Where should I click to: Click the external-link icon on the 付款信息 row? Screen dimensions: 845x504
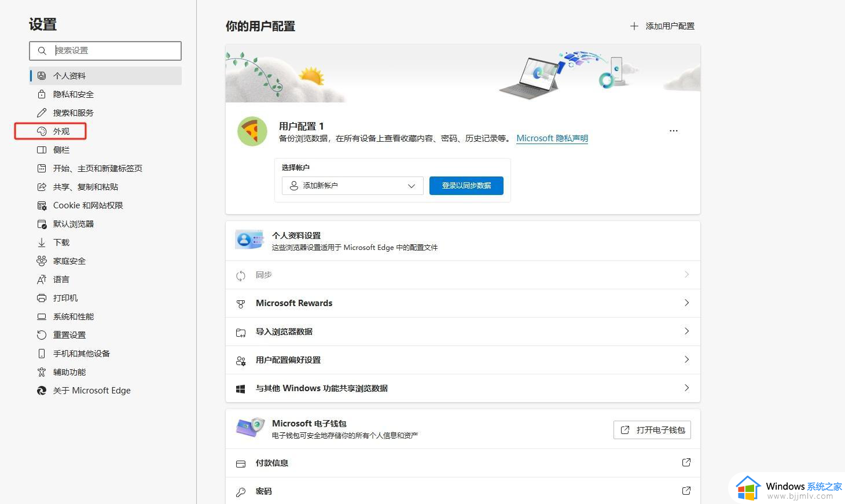tap(686, 462)
